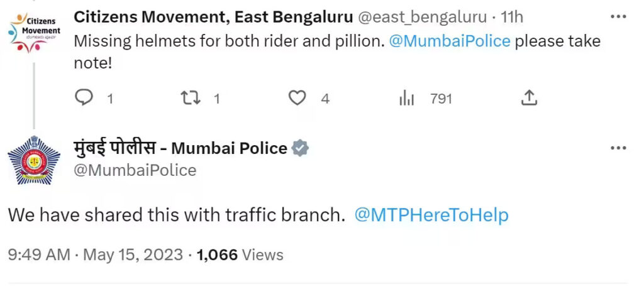
Task: Click the 1,066 Views count
Action: 240,255
